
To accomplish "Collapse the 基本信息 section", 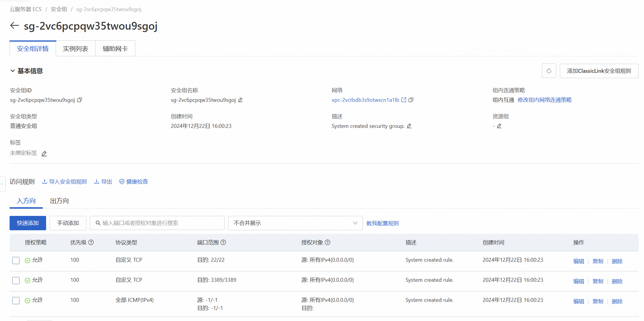I will [x=13, y=71].
